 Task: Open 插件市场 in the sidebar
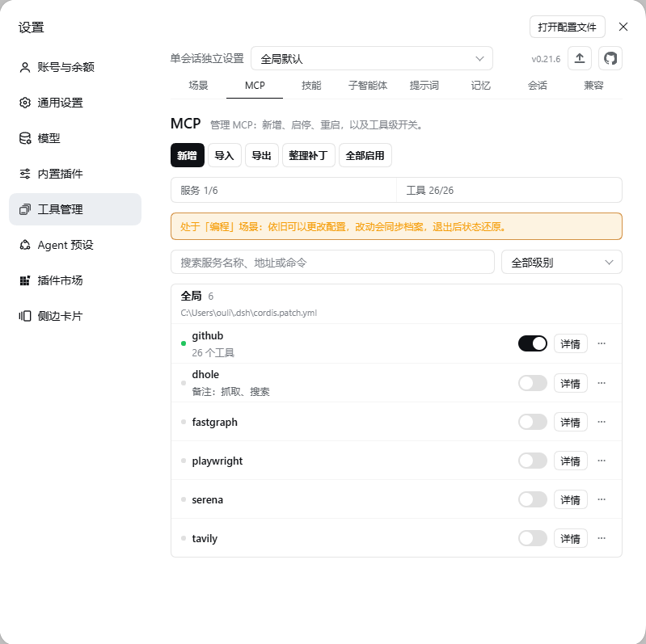click(x=75, y=281)
